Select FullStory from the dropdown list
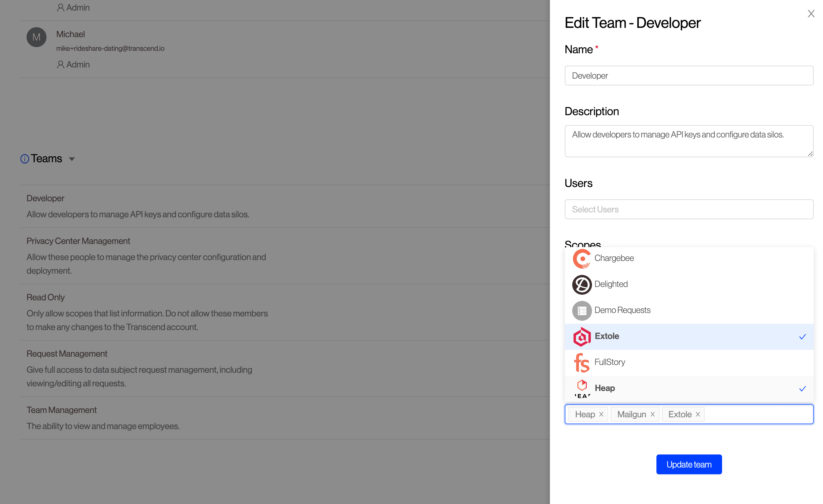This screenshot has height=504, width=823. click(610, 362)
